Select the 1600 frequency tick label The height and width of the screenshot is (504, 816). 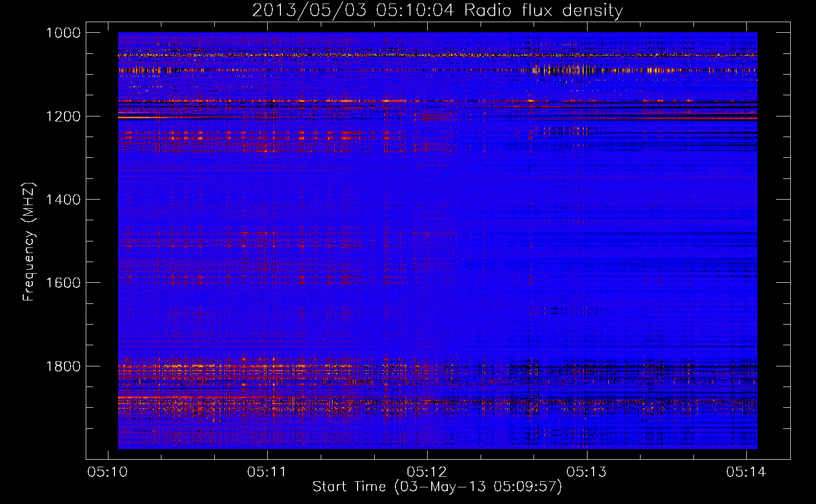(63, 283)
